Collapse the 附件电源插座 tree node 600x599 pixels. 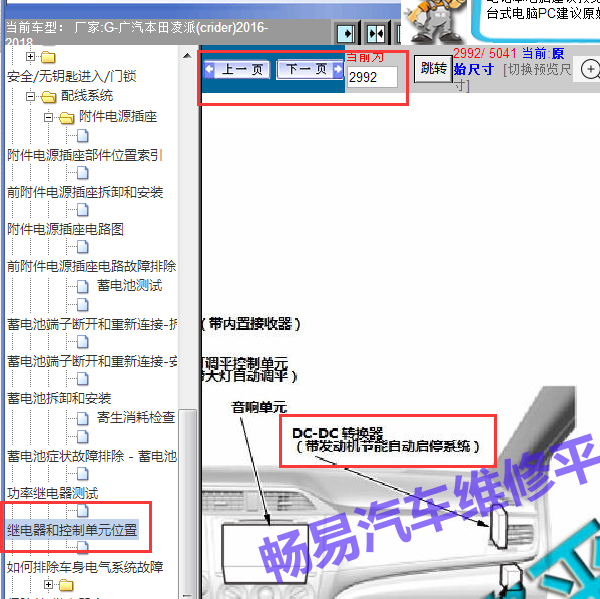[49, 117]
